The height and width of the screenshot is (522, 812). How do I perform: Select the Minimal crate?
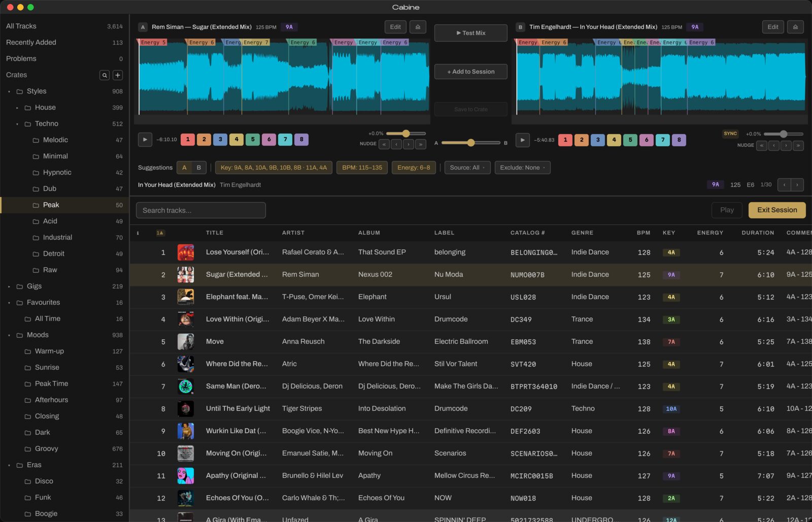click(64, 156)
